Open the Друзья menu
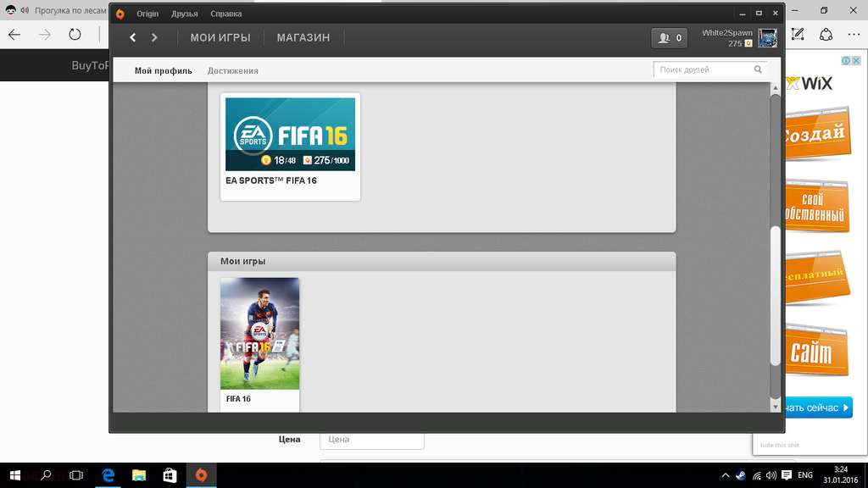 [184, 14]
